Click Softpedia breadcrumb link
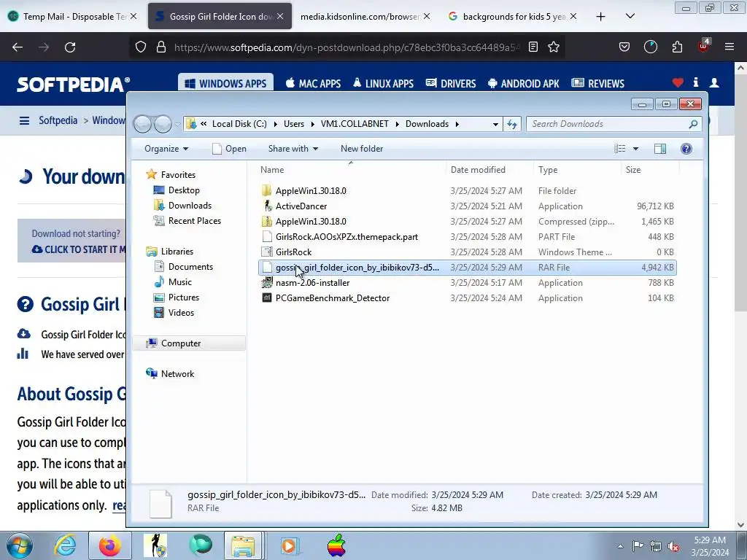The width and height of the screenshot is (747, 560). coord(58,120)
